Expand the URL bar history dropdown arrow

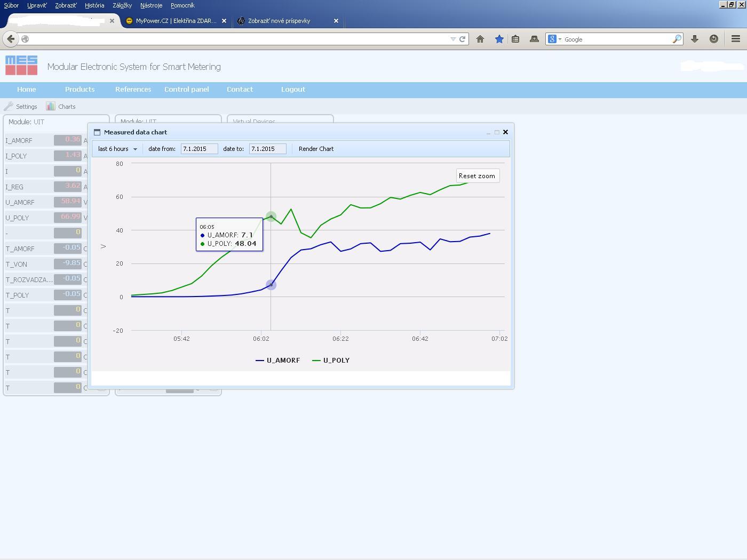click(453, 39)
